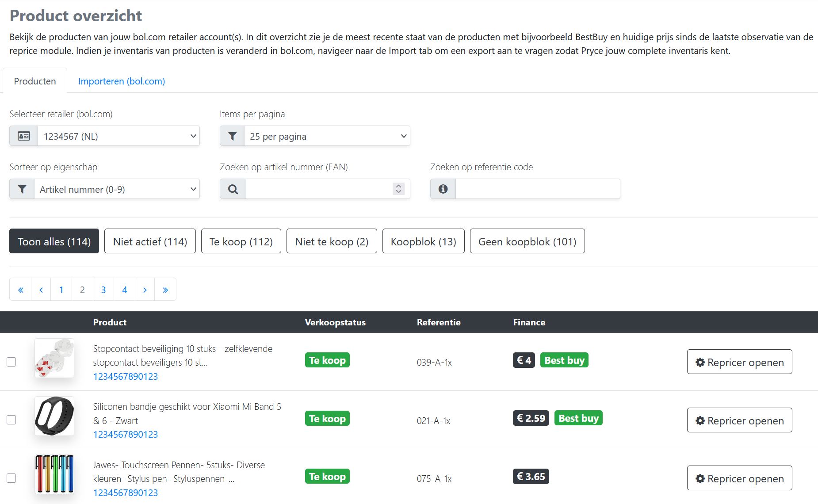Click the Koopblok (13) filter button

click(x=423, y=241)
